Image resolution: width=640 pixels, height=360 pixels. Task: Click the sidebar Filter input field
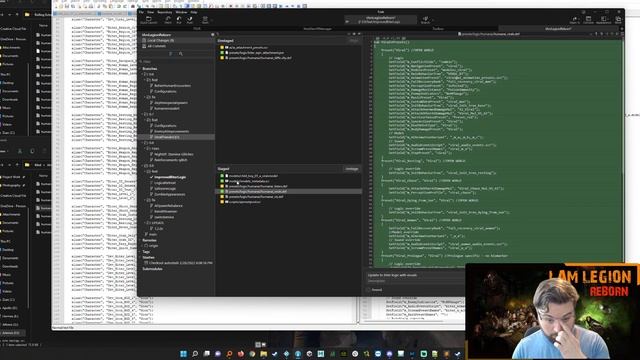point(176,62)
